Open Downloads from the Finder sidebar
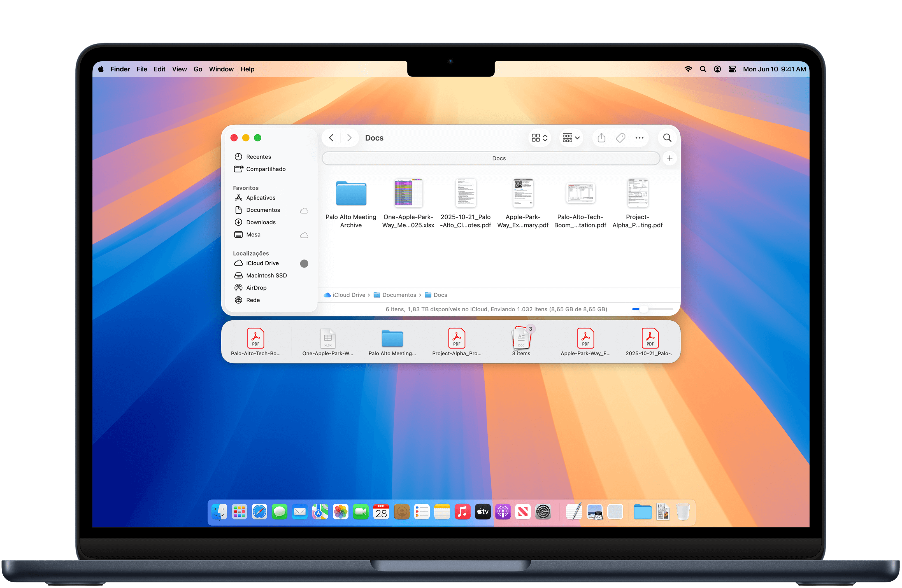This screenshot has height=588, width=902. click(260, 222)
